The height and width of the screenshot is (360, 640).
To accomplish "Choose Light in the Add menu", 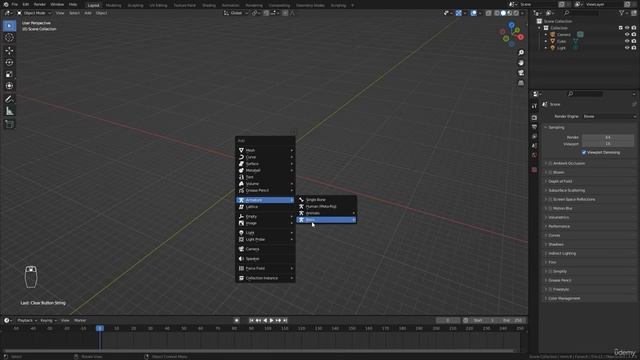I will 265,233.
